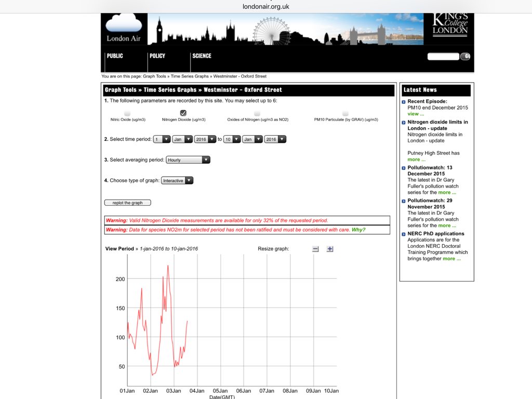
Task: Open the PUBLIC menu
Action: [114, 56]
